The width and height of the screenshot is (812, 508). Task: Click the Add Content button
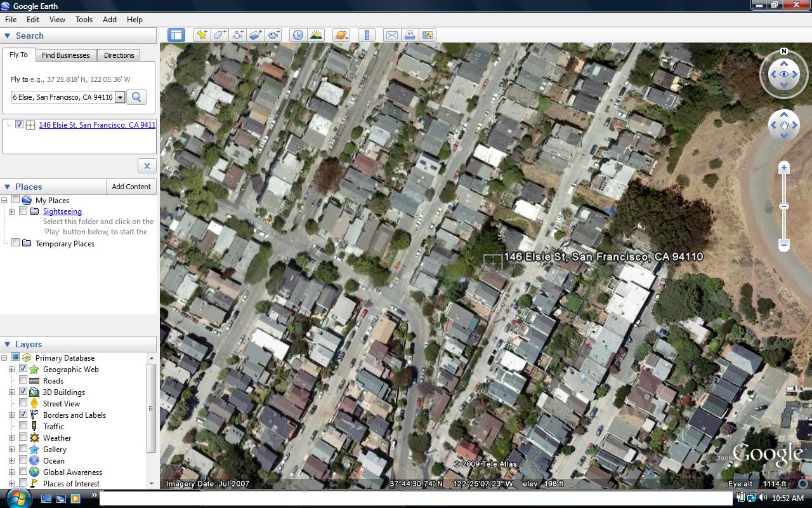[131, 187]
